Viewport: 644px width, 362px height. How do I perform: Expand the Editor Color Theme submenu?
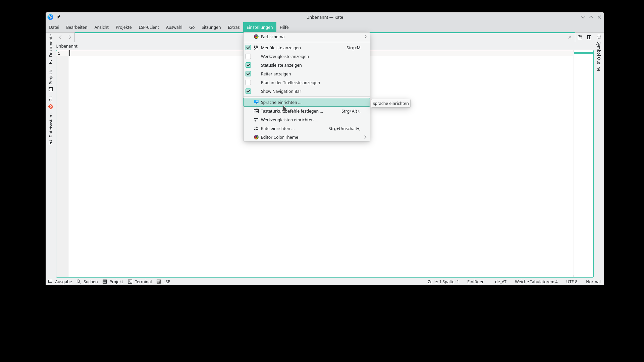pos(307,137)
